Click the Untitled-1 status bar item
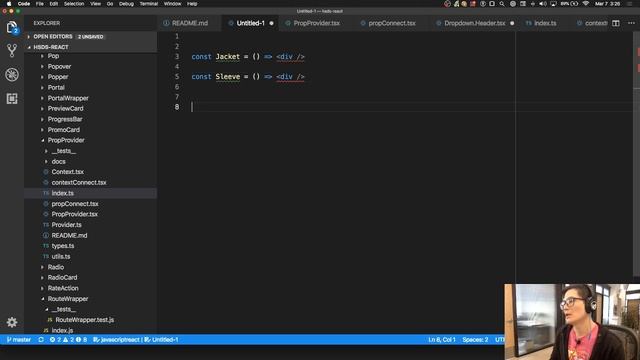The width and height of the screenshot is (640, 360). pyautogui.click(x=161, y=340)
